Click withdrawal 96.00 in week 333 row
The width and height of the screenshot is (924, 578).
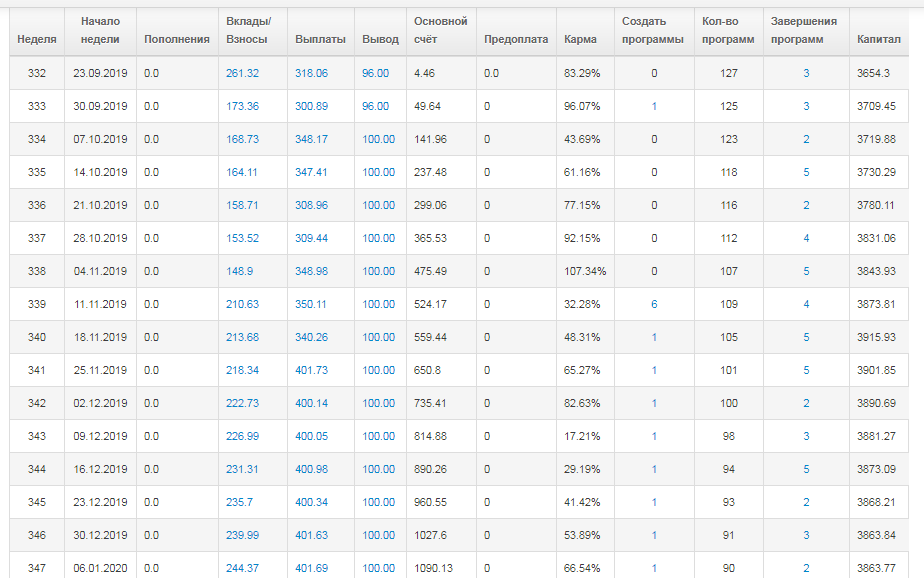375,106
